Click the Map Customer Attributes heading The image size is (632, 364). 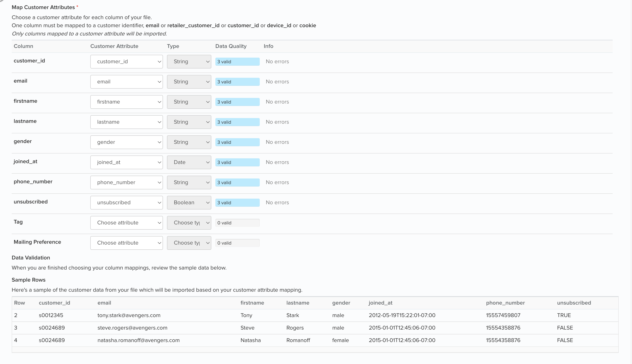(x=43, y=7)
